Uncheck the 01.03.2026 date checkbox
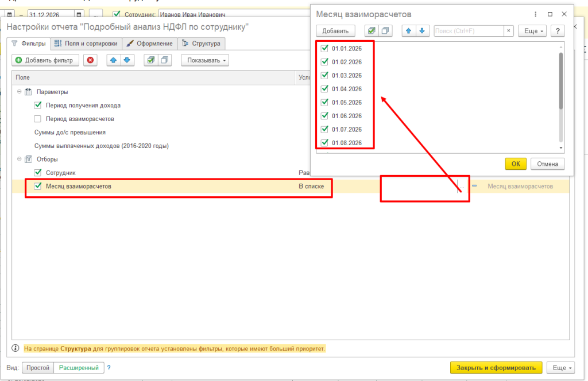 pos(324,75)
